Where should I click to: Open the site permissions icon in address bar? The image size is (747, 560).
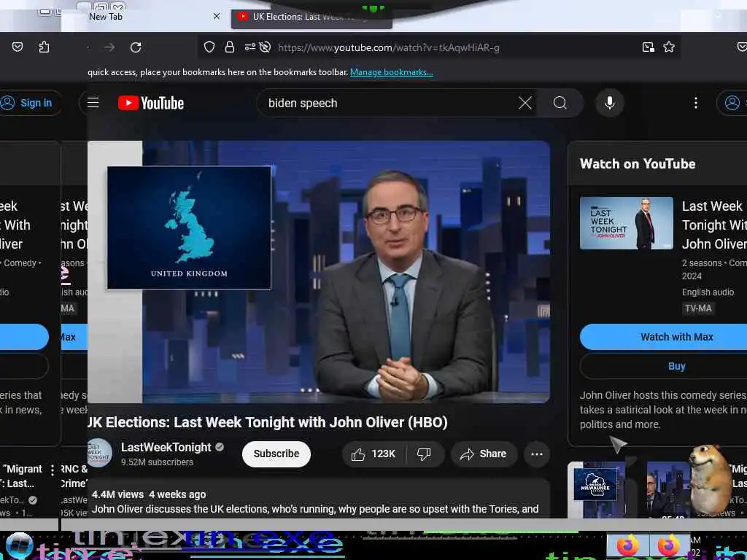249,47
